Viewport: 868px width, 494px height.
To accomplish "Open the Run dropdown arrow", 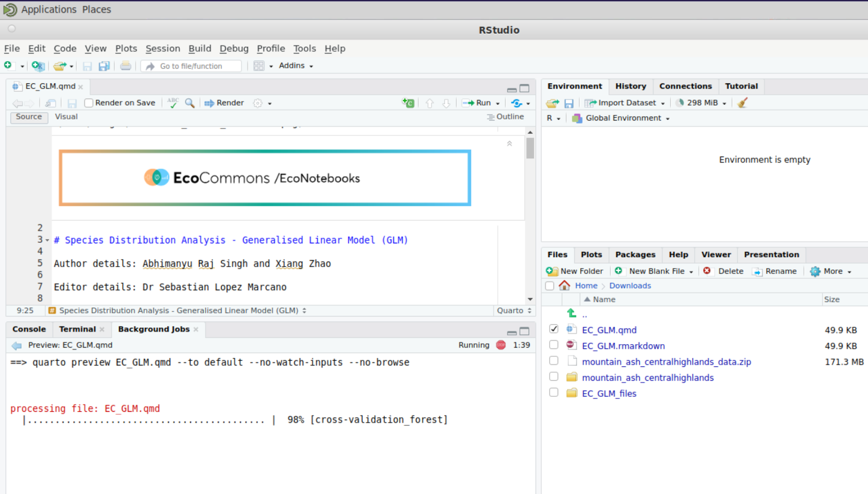I will 498,103.
